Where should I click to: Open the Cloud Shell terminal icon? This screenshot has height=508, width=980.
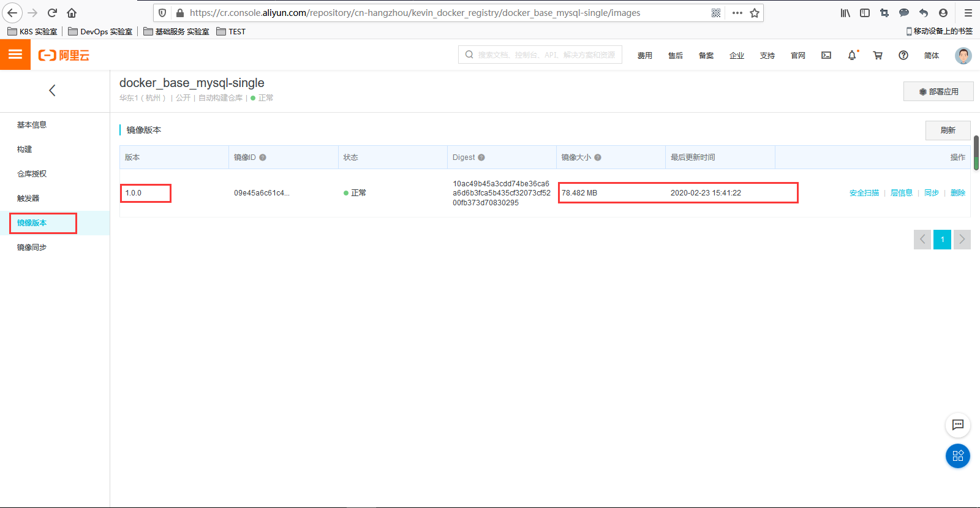[826, 55]
